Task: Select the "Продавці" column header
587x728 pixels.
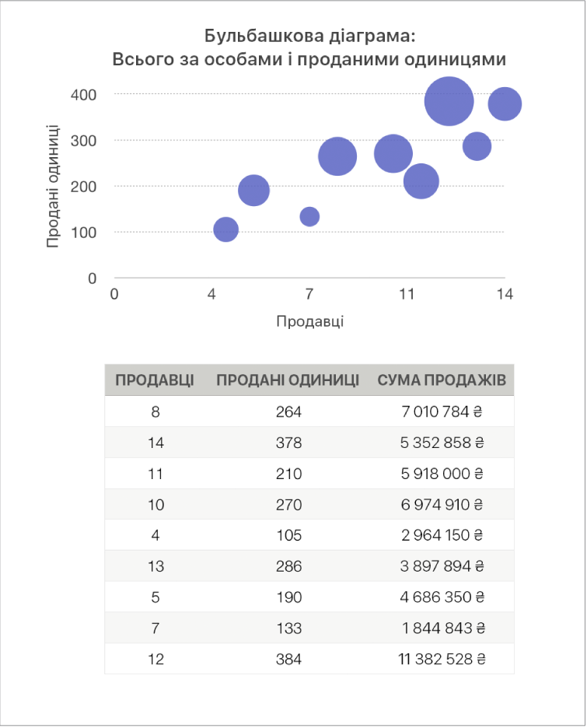Action: pos(155,380)
